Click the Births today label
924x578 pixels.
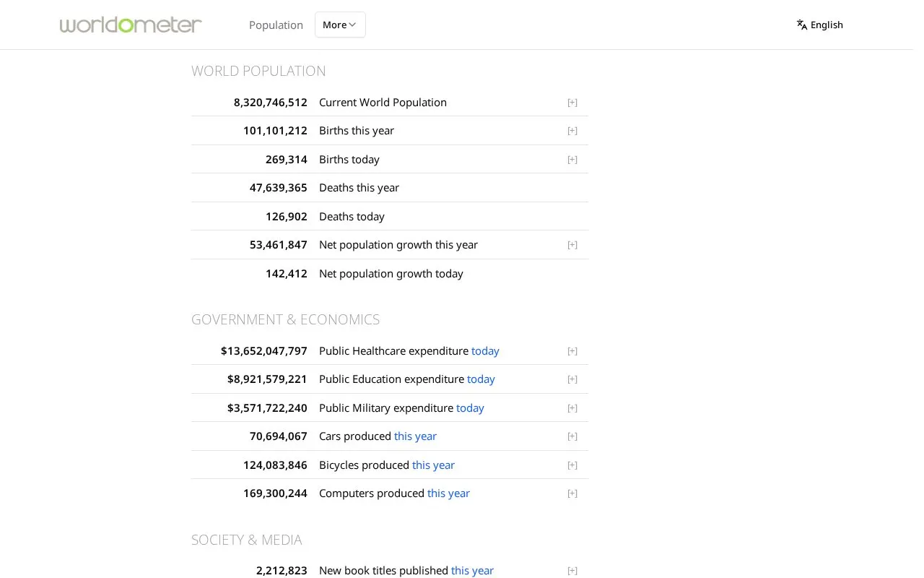click(x=349, y=160)
